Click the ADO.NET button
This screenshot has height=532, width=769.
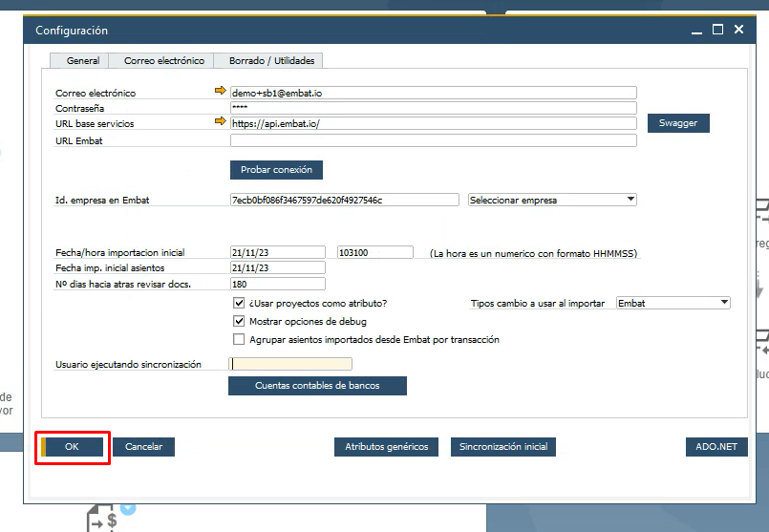click(716, 447)
